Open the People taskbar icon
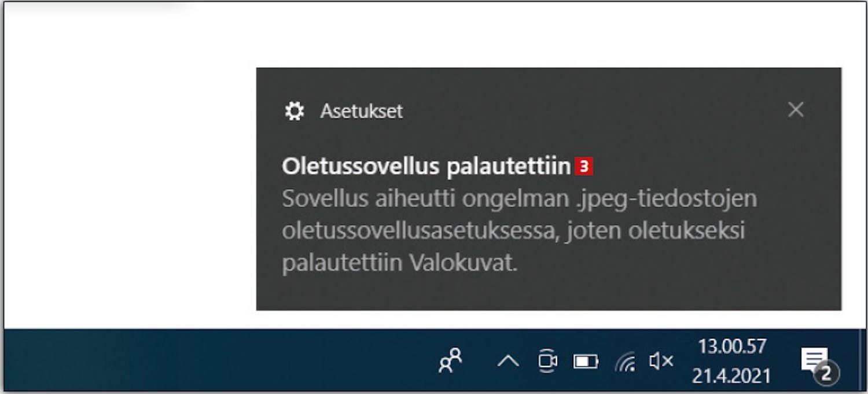Screen dimensions: 868x394 click(451, 361)
